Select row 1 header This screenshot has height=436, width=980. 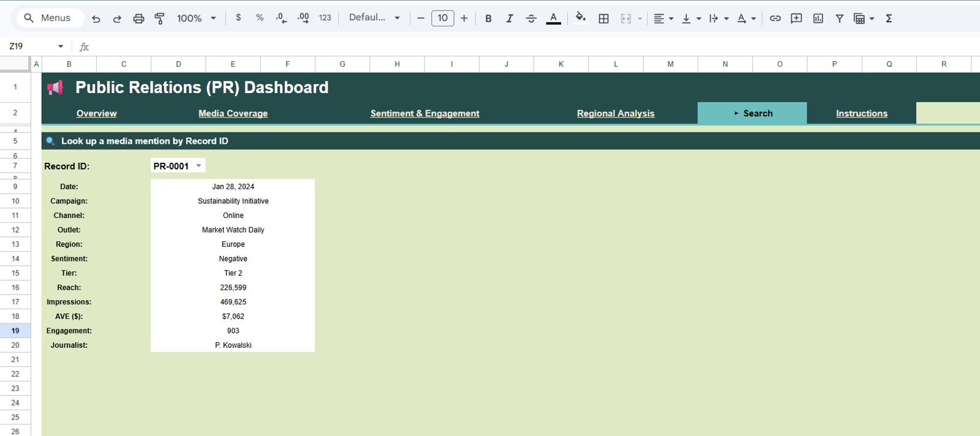(x=15, y=87)
